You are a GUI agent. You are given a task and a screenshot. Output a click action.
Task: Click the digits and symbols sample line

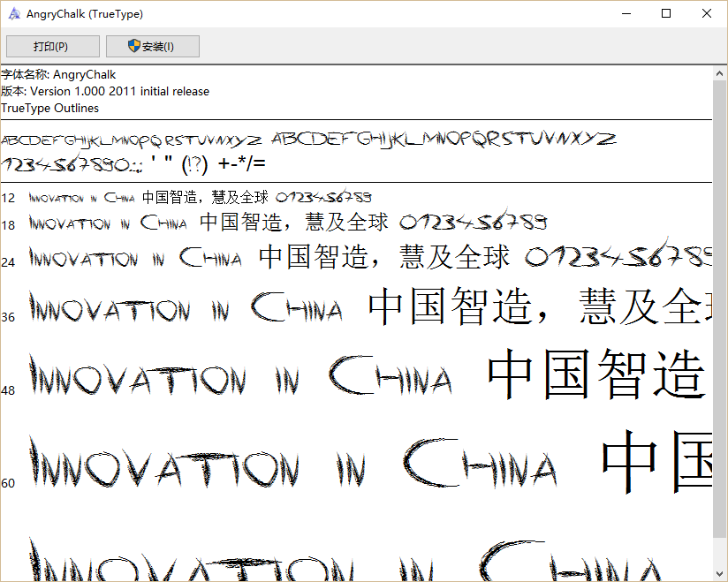click(x=133, y=164)
